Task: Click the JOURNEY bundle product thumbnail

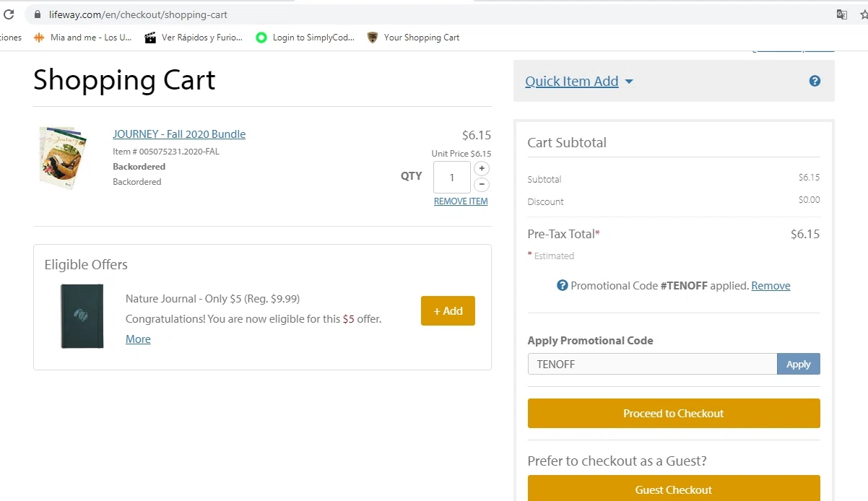Action: [63, 158]
